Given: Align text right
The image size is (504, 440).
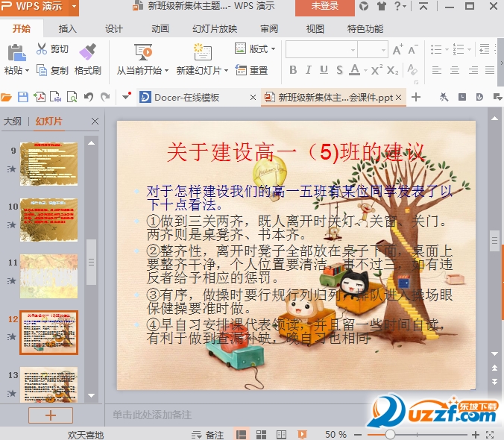Looking at the screenshot, I should (473, 70).
